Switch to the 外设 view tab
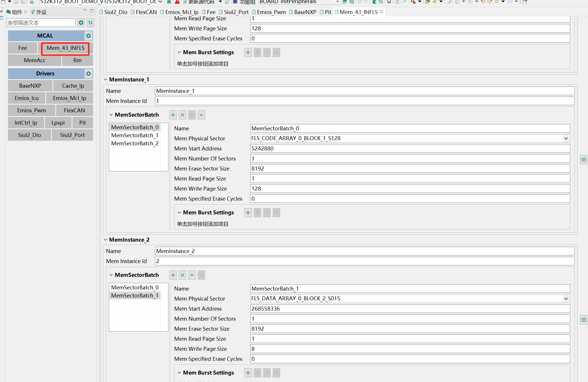This screenshot has height=382, width=588. click(39, 12)
